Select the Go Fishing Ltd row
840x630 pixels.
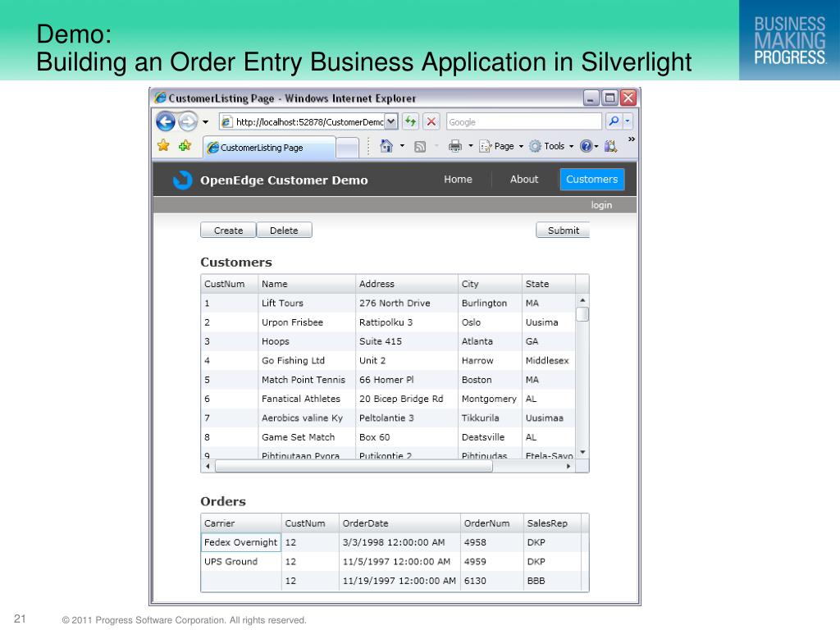coord(388,361)
